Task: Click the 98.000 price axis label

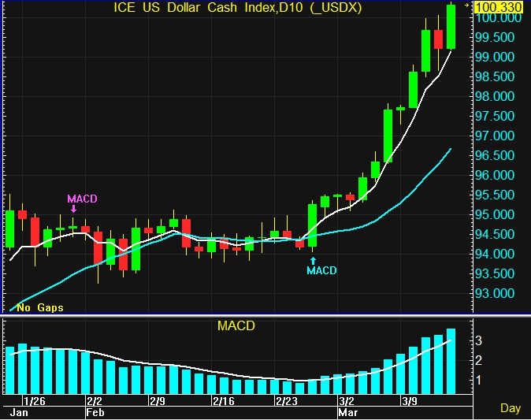Action: (495, 97)
